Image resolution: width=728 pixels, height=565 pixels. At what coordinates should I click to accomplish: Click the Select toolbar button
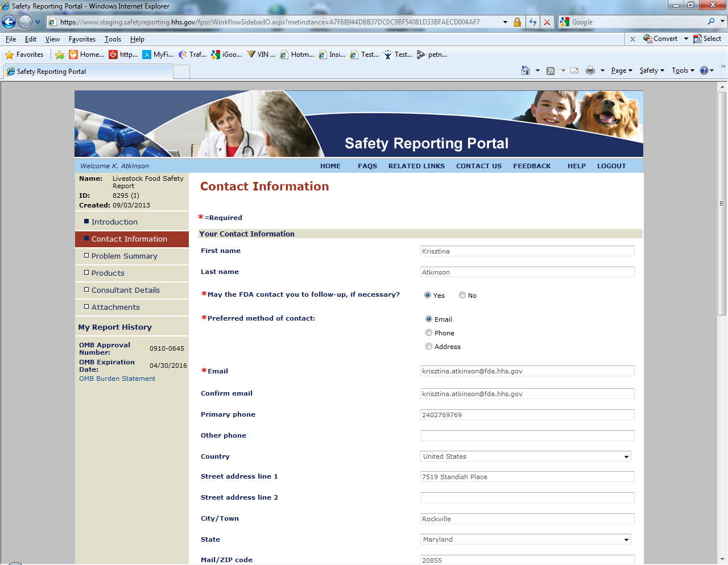707,39
